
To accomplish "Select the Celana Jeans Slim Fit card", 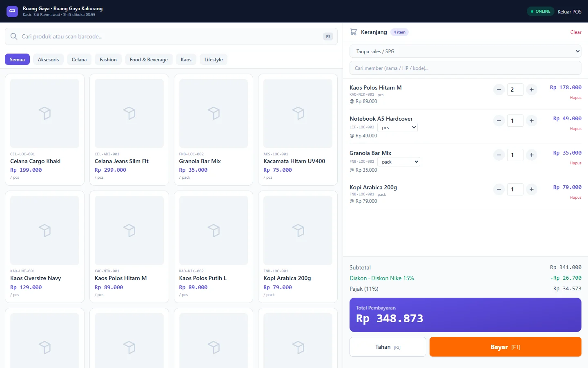I will pos(129,130).
